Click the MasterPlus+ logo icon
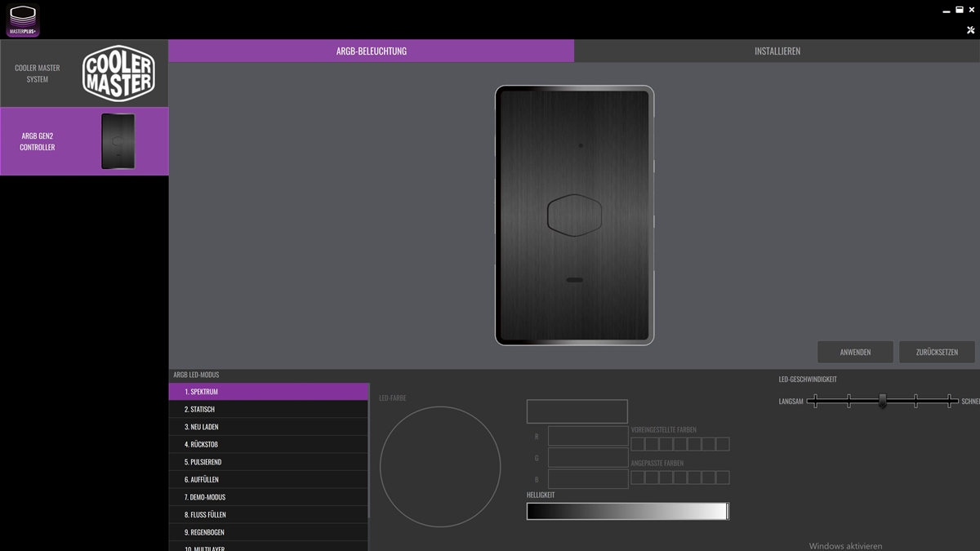 (x=23, y=20)
